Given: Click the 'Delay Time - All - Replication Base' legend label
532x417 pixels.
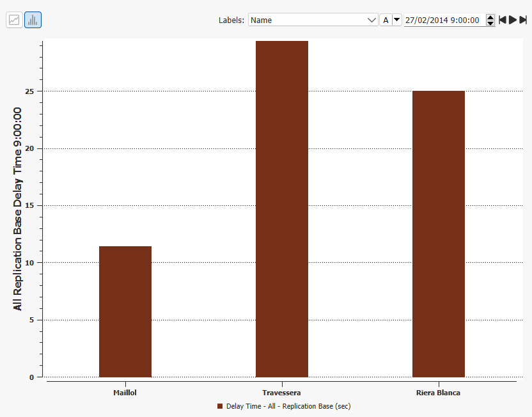Looking at the screenshot, I should click(288, 406).
